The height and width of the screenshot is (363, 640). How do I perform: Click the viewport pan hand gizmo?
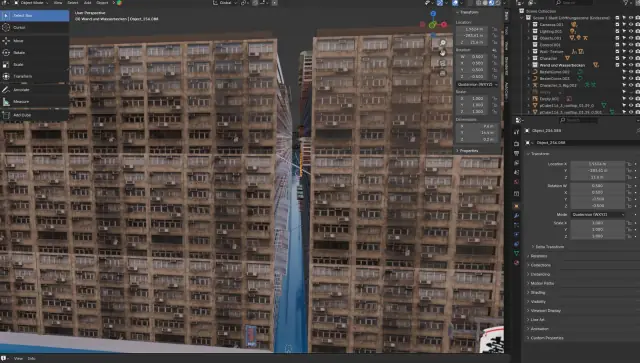click(x=443, y=53)
